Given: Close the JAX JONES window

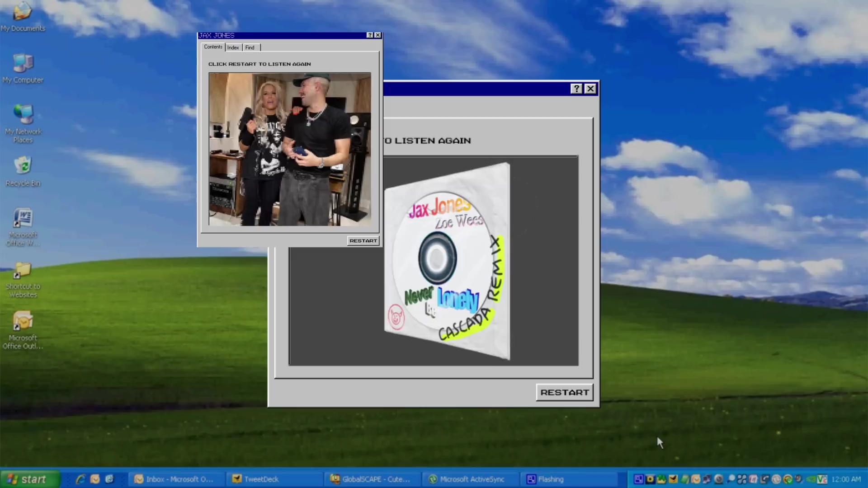Looking at the screenshot, I should pyautogui.click(x=378, y=35).
